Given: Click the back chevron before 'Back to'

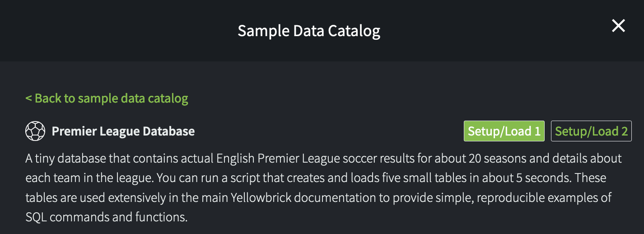Looking at the screenshot, I should point(28,98).
